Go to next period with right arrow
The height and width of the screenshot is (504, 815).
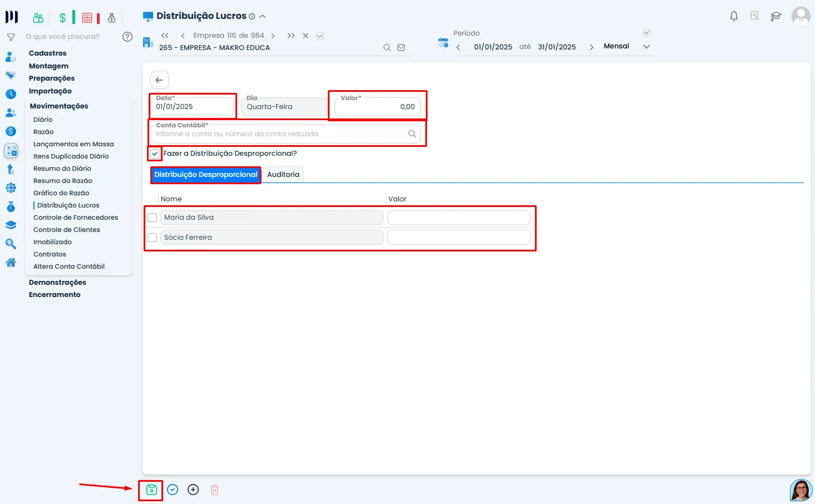coord(591,47)
